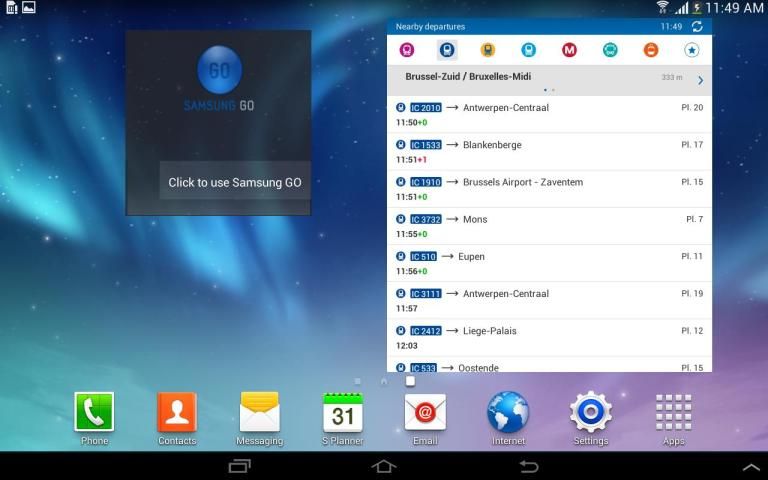Select the pink transport filter icon
This screenshot has height=480, width=768.
[x=407, y=50]
